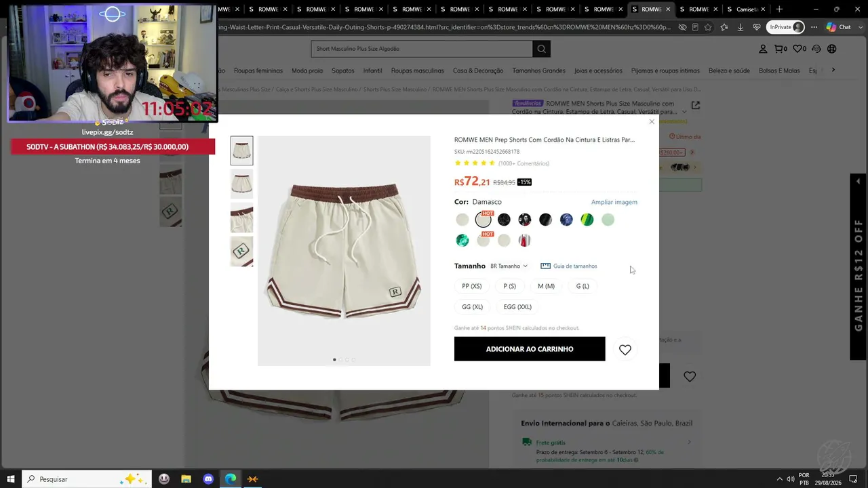Click Adicionar ao Carrinho button
This screenshot has height=488, width=868.
[530, 349]
